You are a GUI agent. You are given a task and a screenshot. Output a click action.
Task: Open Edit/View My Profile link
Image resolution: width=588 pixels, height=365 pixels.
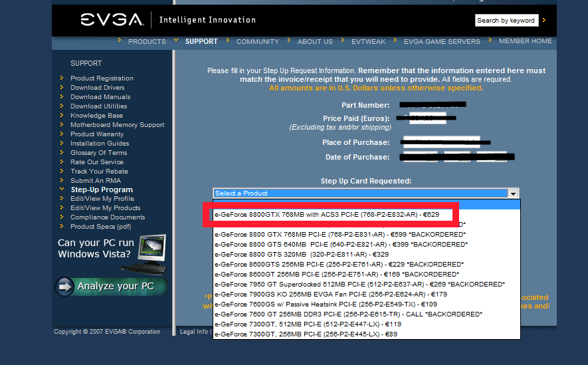[102, 198]
